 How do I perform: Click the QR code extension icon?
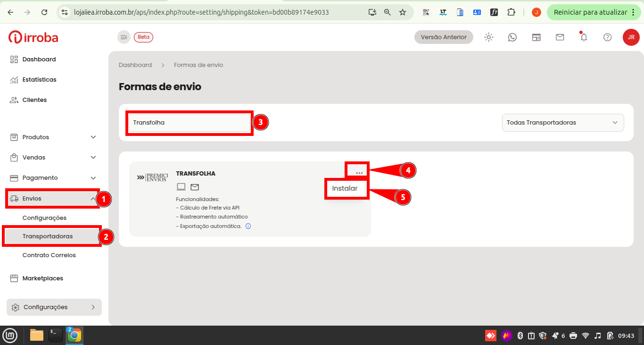click(426, 12)
